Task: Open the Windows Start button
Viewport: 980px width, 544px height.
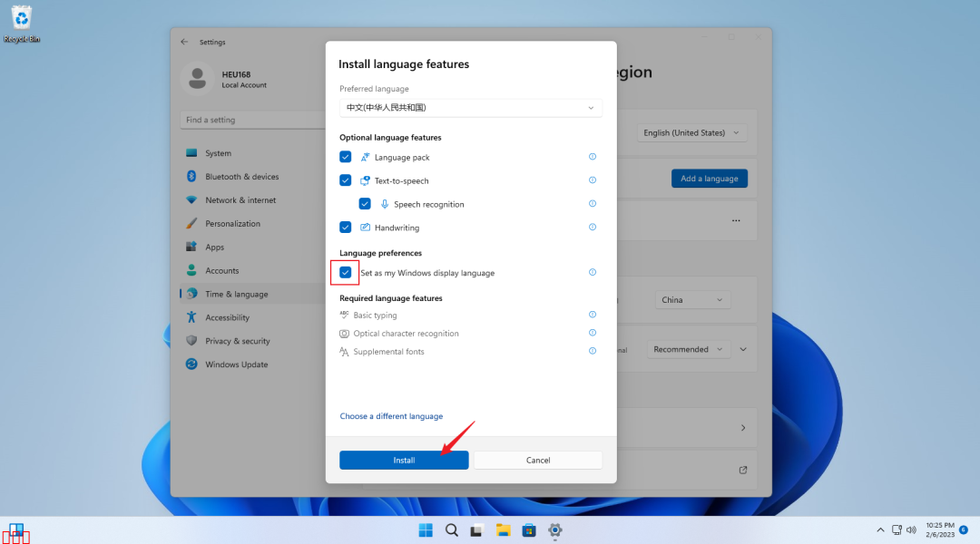Action: [x=426, y=530]
